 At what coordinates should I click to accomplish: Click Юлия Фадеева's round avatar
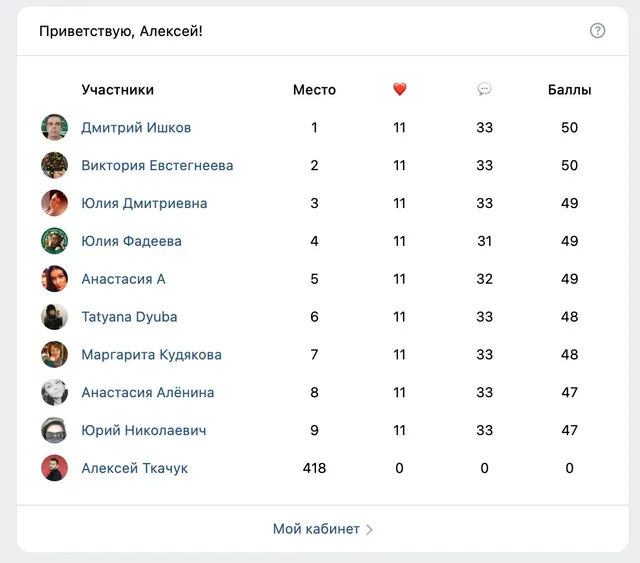coord(54,241)
